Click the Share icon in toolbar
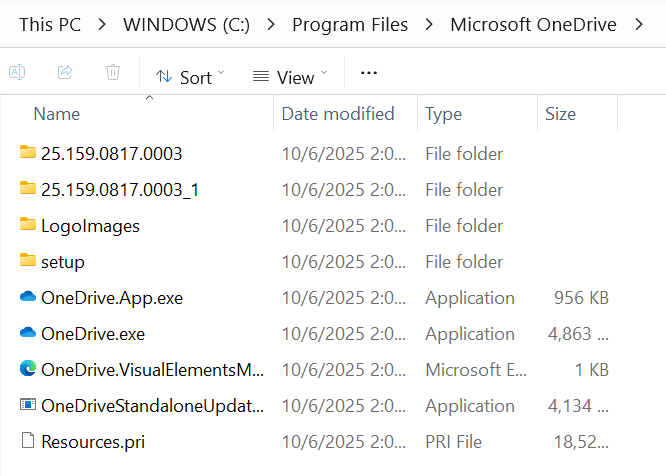This screenshot has height=476, width=666. pos(65,73)
